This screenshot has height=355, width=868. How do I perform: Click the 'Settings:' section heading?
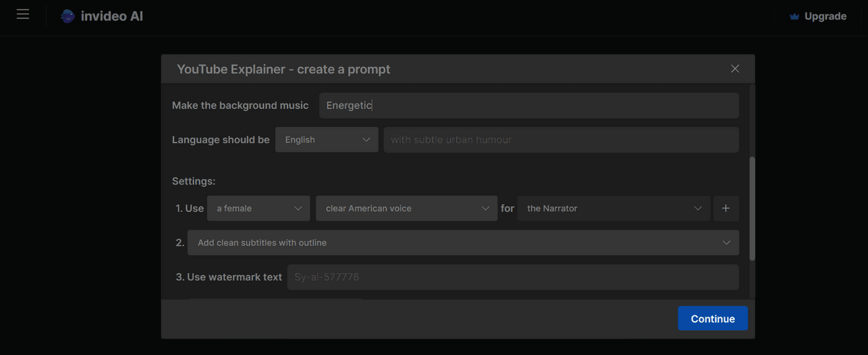193,182
